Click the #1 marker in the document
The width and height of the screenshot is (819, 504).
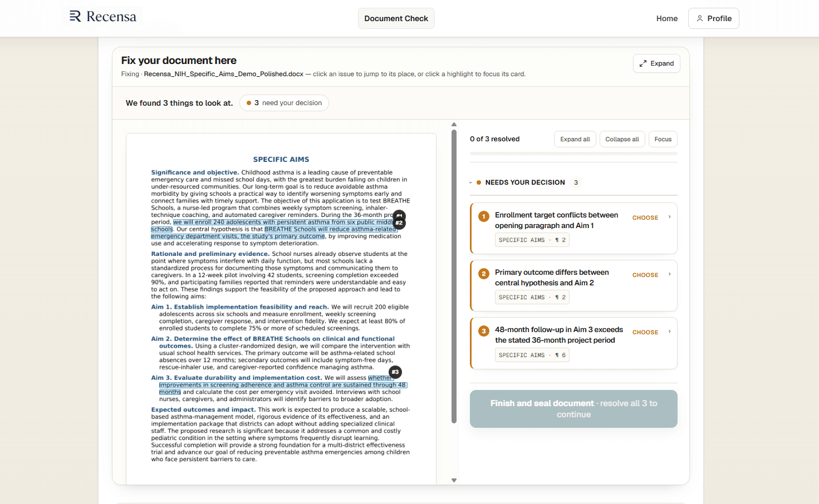pyautogui.click(x=399, y=215)
